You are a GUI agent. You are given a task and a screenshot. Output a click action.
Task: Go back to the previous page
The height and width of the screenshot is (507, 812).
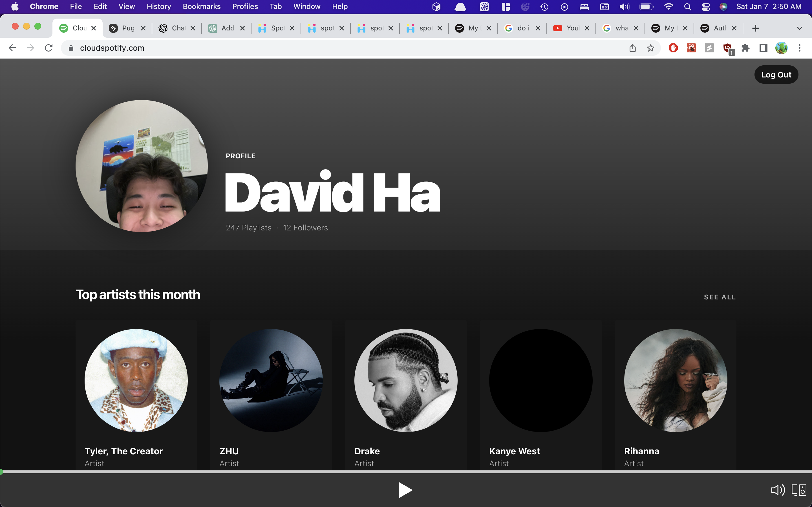pos(12,48)
